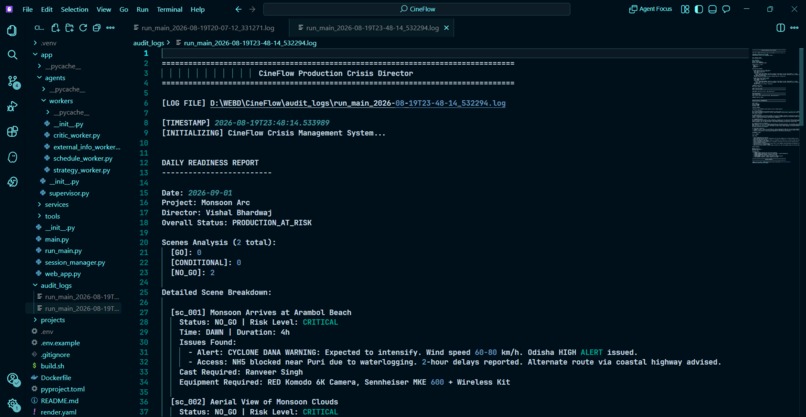Open the Search view in activity bar
The image size is (806, 417).
[12, 55]
